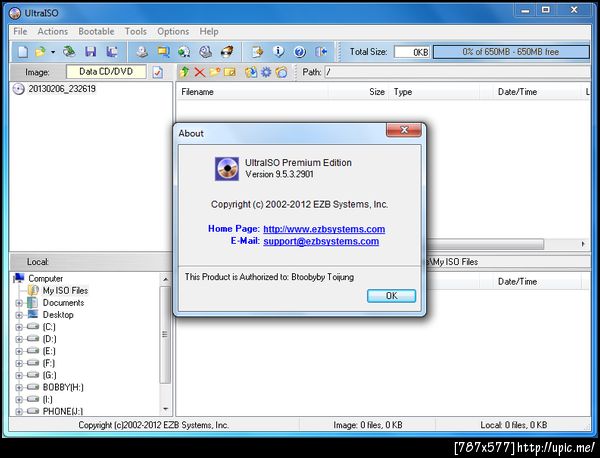Click the blue Info icon

(x=279, y=52)
